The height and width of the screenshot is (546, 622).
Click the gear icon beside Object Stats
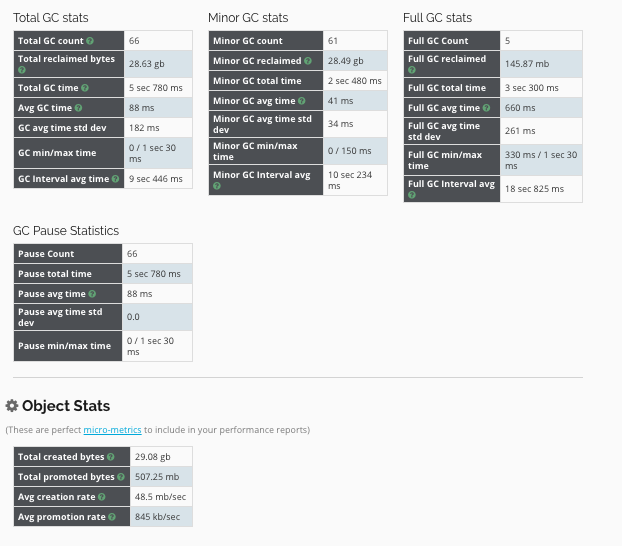pos(12,406)
